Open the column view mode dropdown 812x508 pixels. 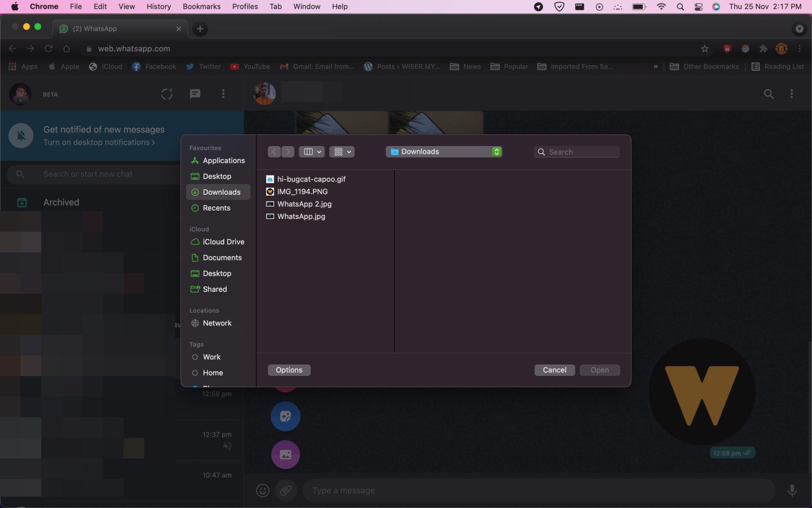[312, 152]
